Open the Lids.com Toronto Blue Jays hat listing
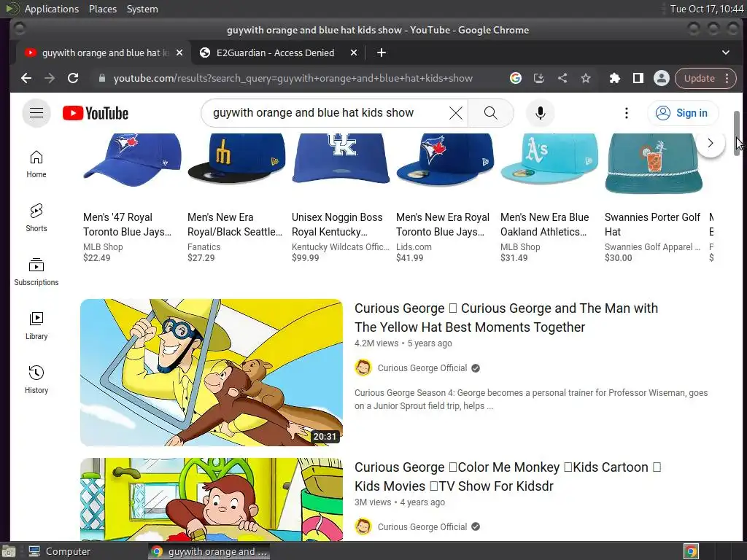Viewport: 747px width, 560px height. (443, 225)
